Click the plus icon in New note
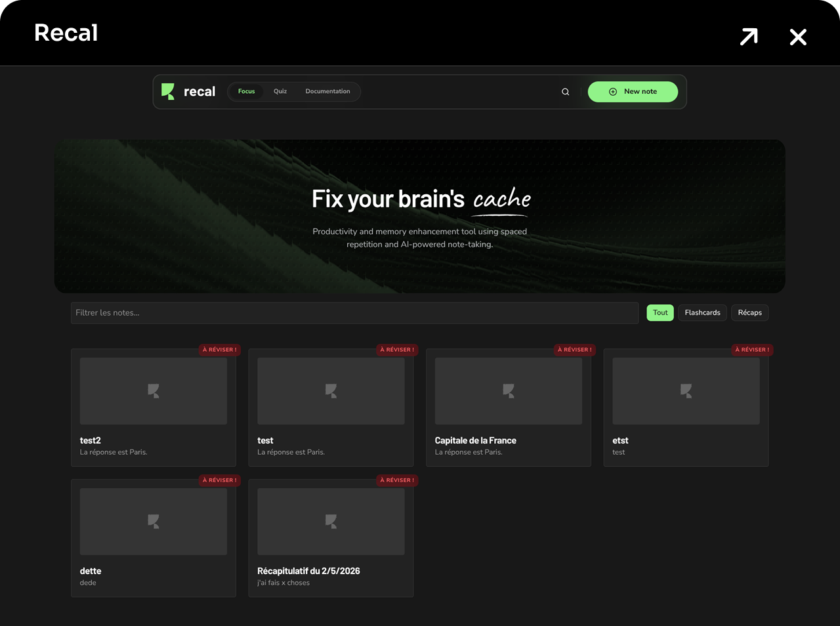This screenshot has height=626, width=840. point(613,92)
